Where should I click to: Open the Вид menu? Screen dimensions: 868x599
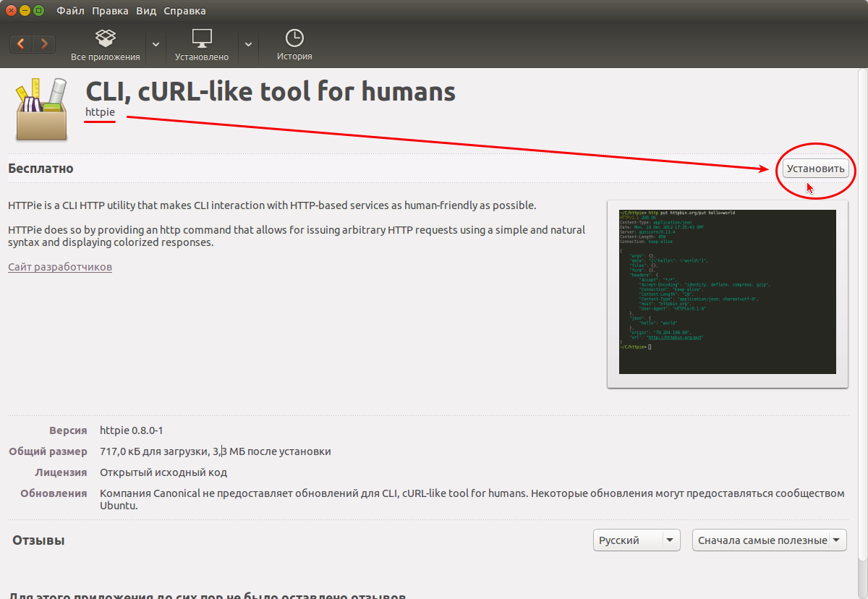146,11
